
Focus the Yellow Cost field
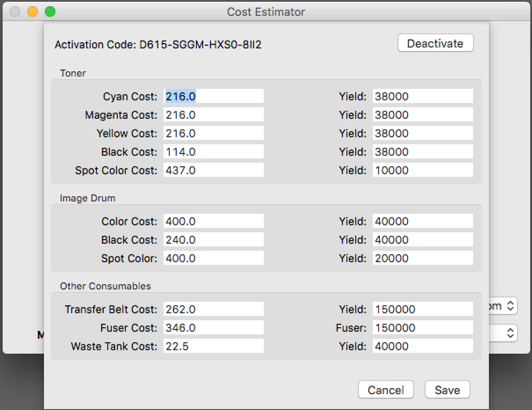click(214, 133)
